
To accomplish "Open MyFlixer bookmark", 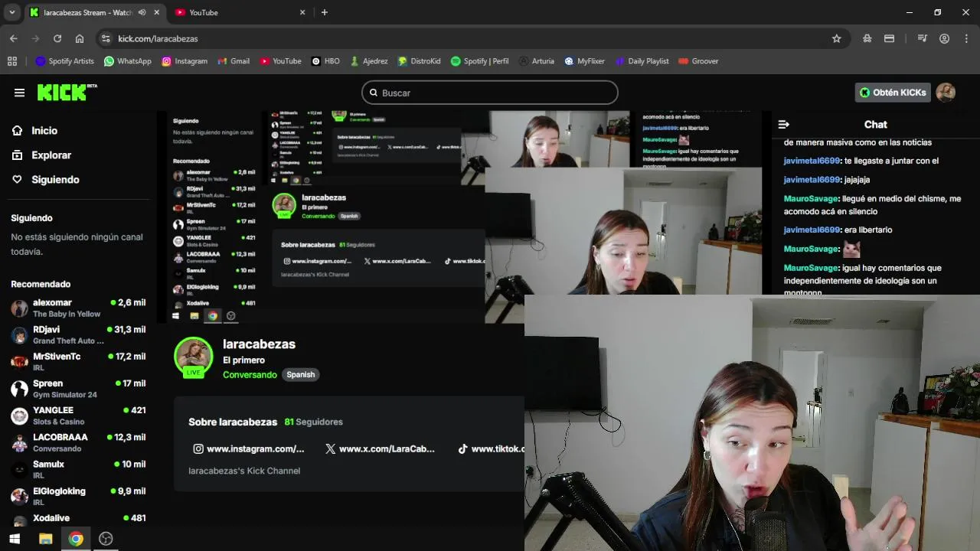I will (585, 61).
